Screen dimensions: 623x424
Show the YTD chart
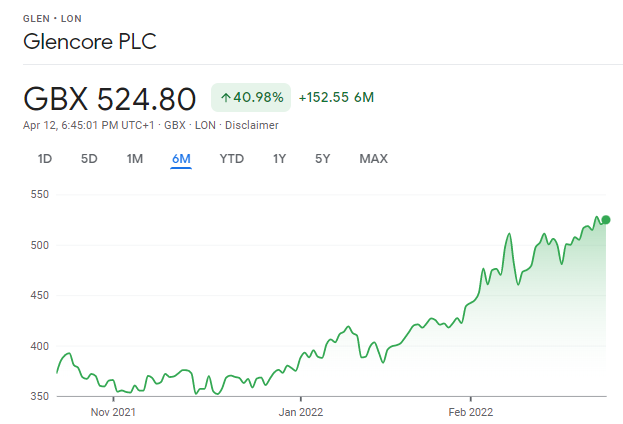point(232,159)
